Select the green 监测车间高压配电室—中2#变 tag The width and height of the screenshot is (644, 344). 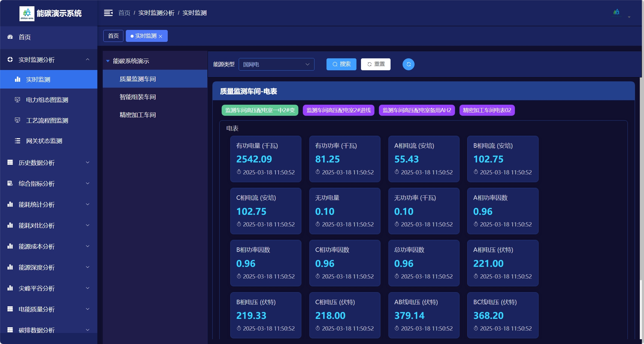(260, 110)
